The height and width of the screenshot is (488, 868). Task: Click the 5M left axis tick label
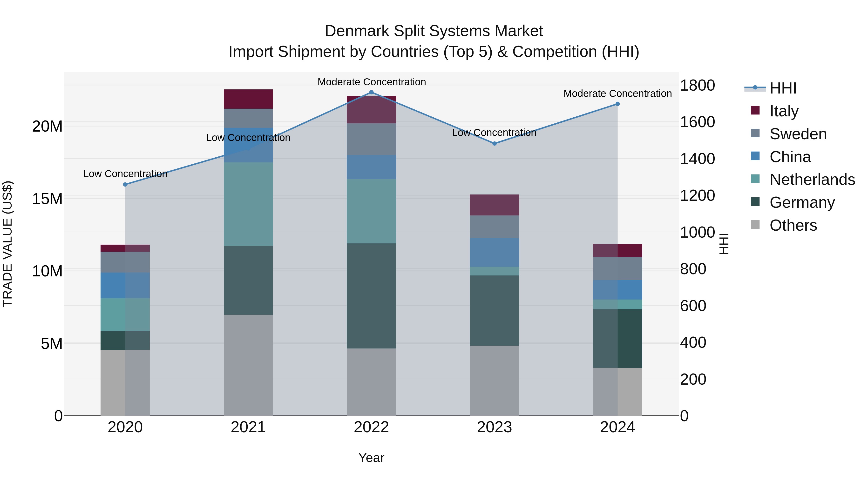[52, 343]
